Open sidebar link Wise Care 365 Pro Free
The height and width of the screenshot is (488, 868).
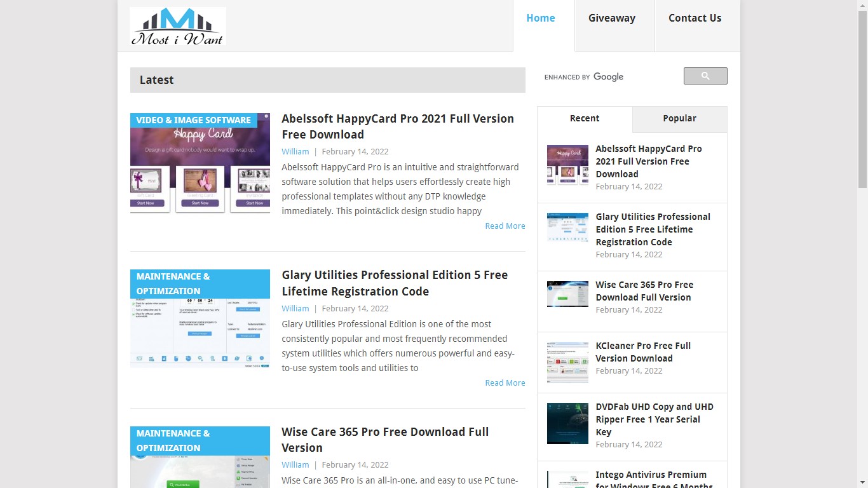(x=644, y=291)
